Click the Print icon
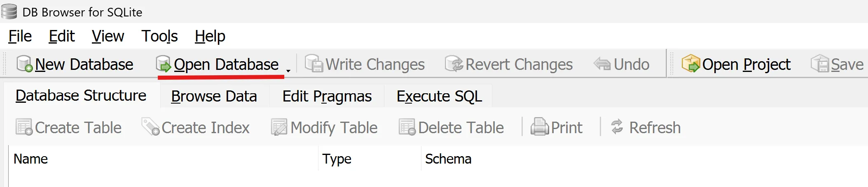Screen dimensions: 868x187 click(539, 127)
